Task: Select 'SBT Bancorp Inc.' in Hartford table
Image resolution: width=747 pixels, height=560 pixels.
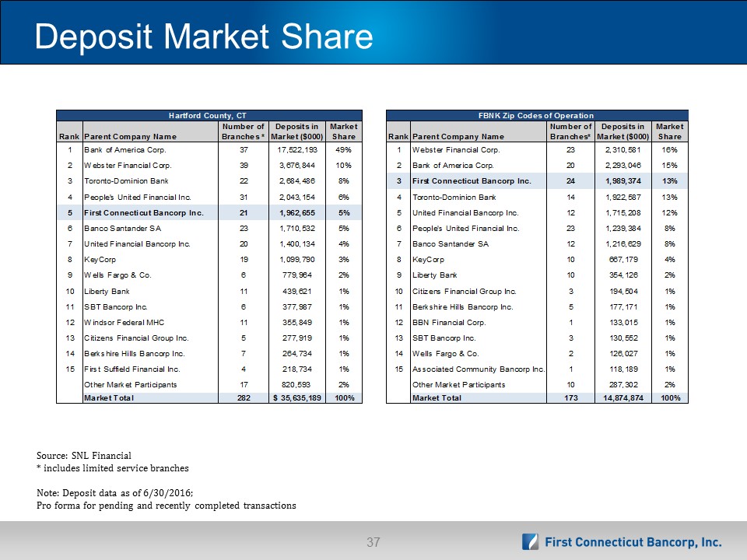Action: coord(116,307)
